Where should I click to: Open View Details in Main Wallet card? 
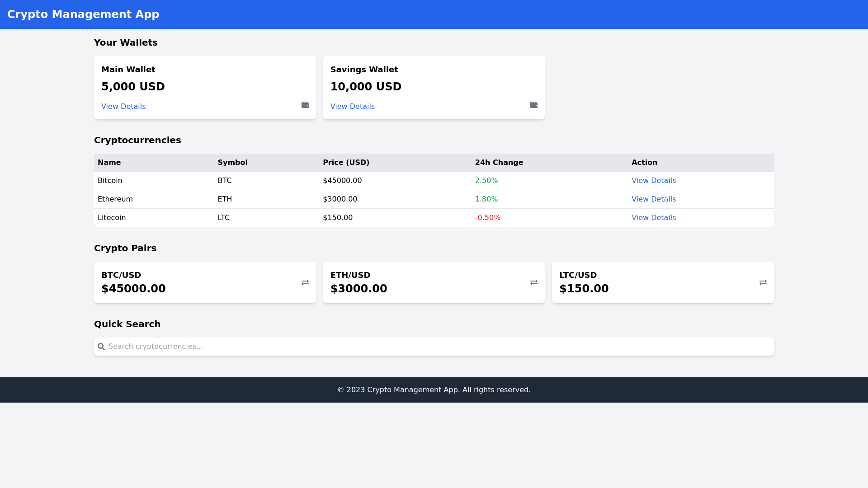pos(123,107)
